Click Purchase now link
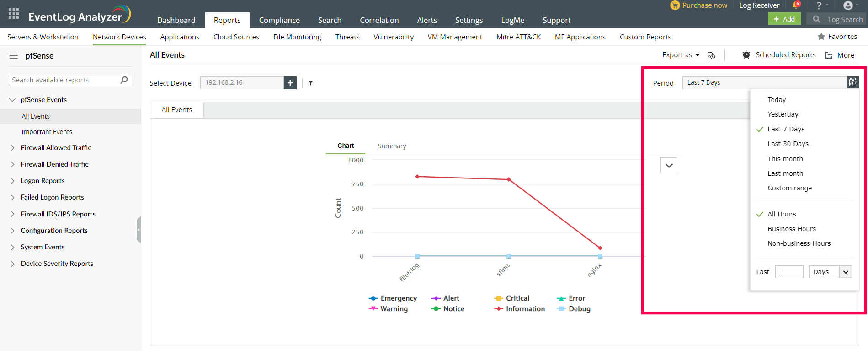 [704, 5]
